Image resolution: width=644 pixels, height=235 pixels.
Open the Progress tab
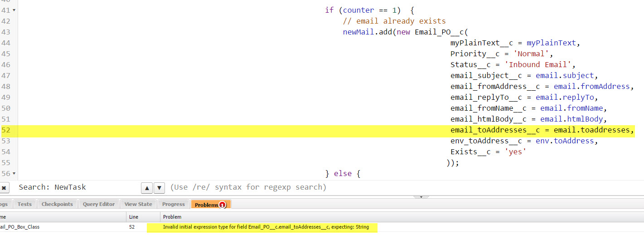pyautogui.click(x=173, y=204)
